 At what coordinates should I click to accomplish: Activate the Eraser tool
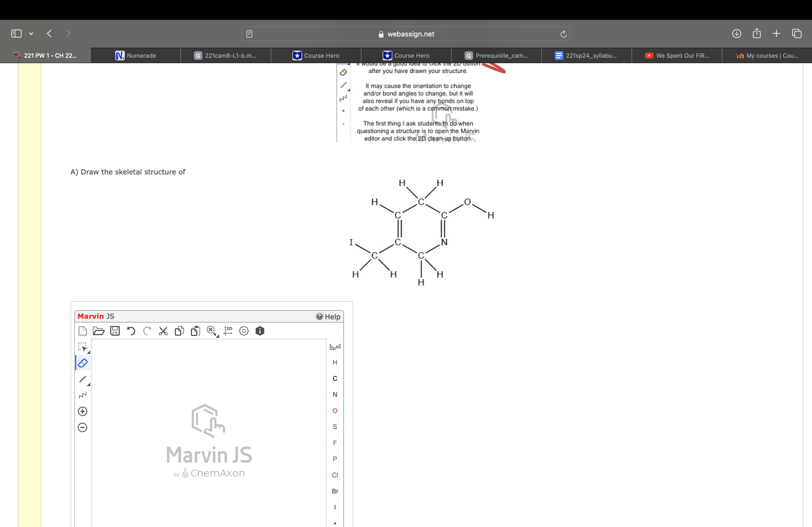click(x=82, y=363)
